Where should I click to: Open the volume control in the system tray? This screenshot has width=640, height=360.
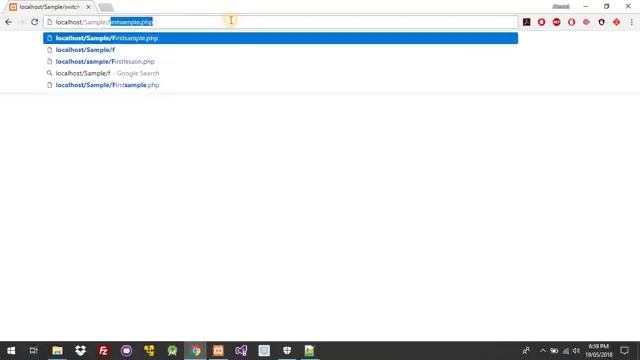tap(576, 351)
